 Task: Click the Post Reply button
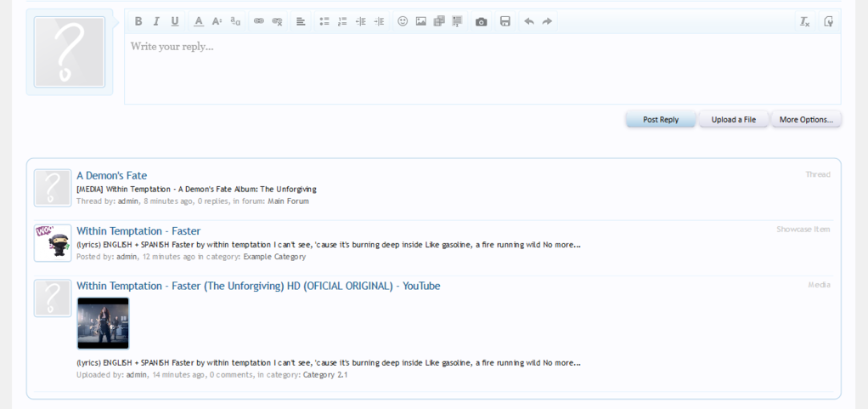(661, 119)
